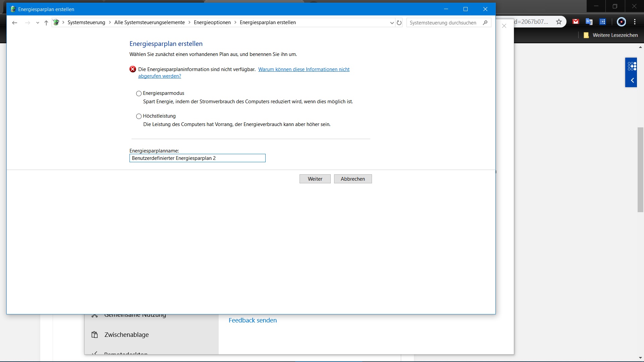Click the Energiesparplanname text field
Screen dimensions: 644x362
coord(197,158)
